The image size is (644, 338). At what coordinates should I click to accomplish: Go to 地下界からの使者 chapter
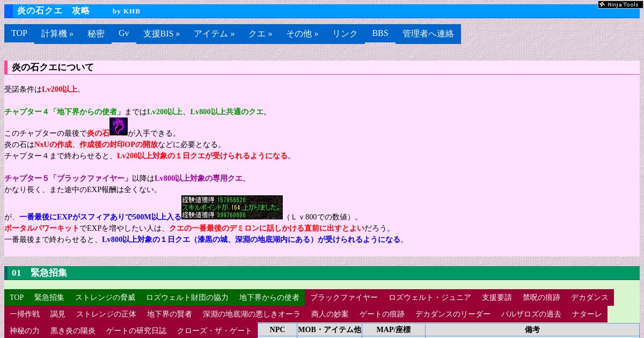click(x=269, y=297)
